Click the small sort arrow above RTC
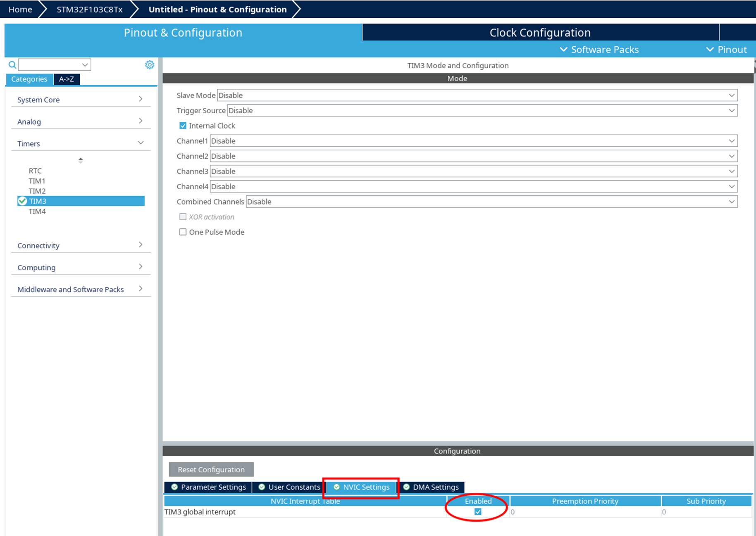Image resolution: width=756 pixels, height=536 pixels. pyautogui.click(x=81, y=160)
